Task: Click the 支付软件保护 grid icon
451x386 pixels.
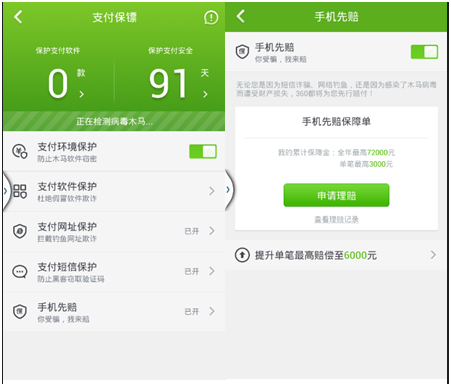Action: (20, 191)
